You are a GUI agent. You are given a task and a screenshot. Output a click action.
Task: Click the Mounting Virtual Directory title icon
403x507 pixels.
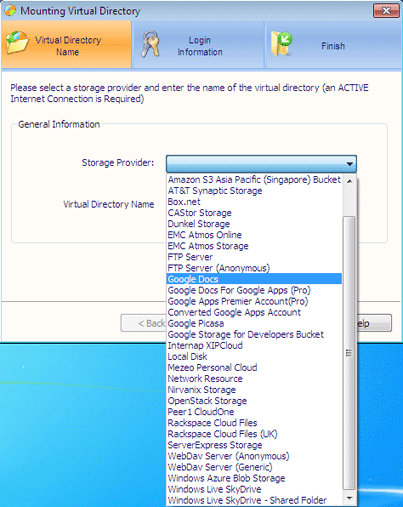coord(10,11)
